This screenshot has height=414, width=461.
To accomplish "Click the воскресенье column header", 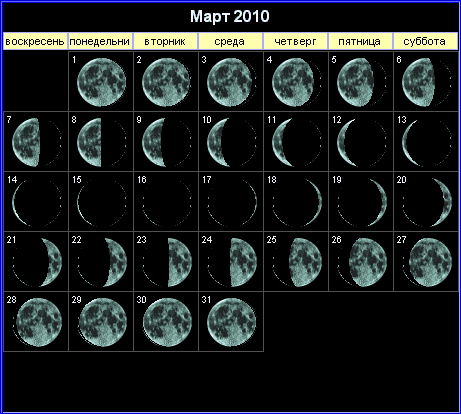I will click(x=35, y=41).
